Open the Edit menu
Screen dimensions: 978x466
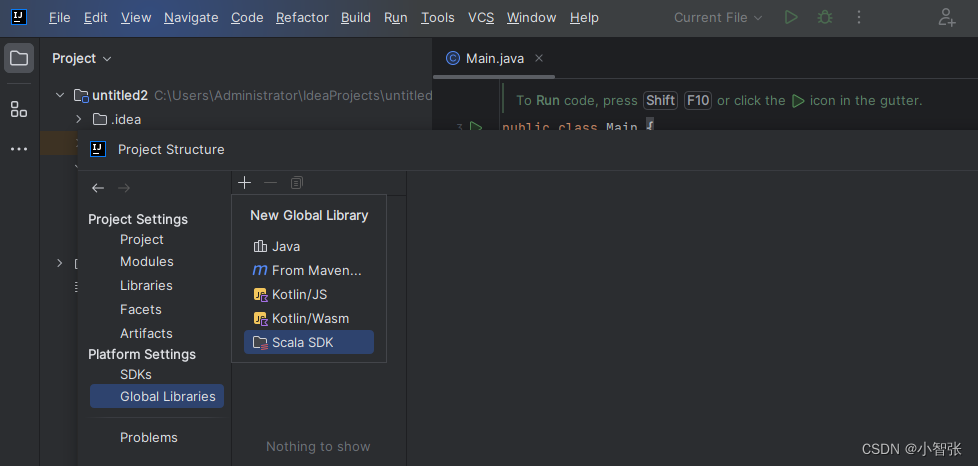pyautogui.click(x=96, y=17)
